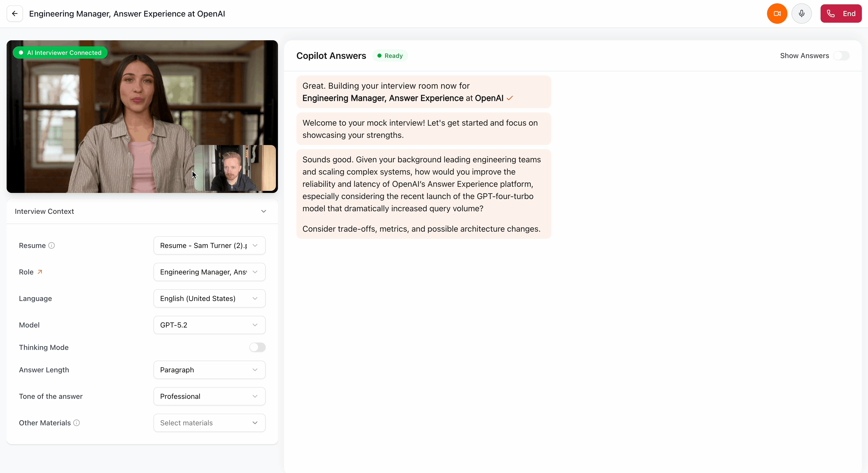Click the Answer Length label
This screenshot has width=868, height=473.
coord(44,370)
